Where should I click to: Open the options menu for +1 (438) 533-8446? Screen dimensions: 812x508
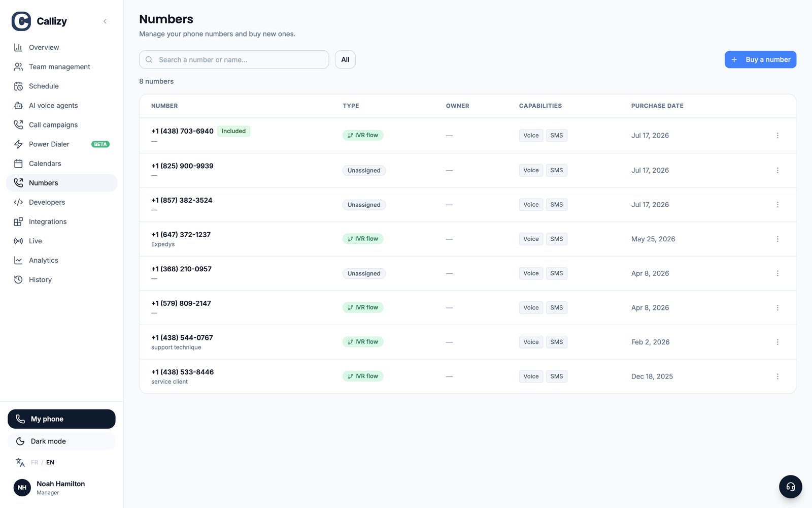click(x=777, y=376)
